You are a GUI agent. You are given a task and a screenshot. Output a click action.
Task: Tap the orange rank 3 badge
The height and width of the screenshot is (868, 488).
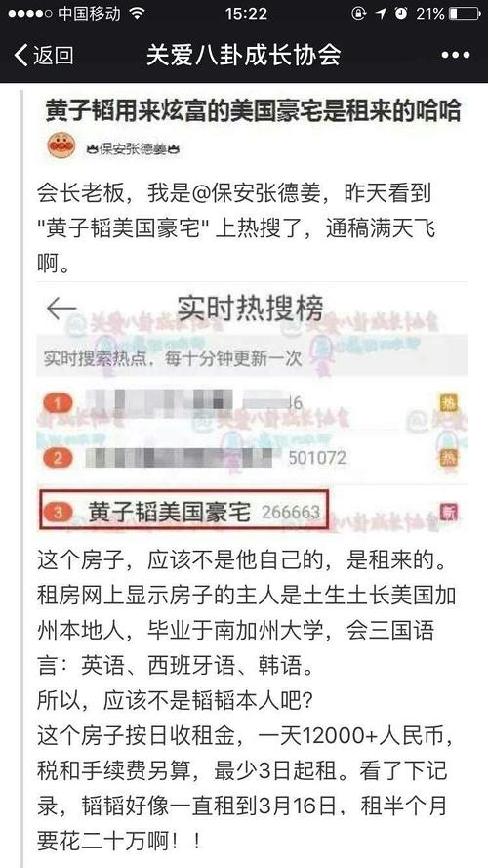[60, 514]
